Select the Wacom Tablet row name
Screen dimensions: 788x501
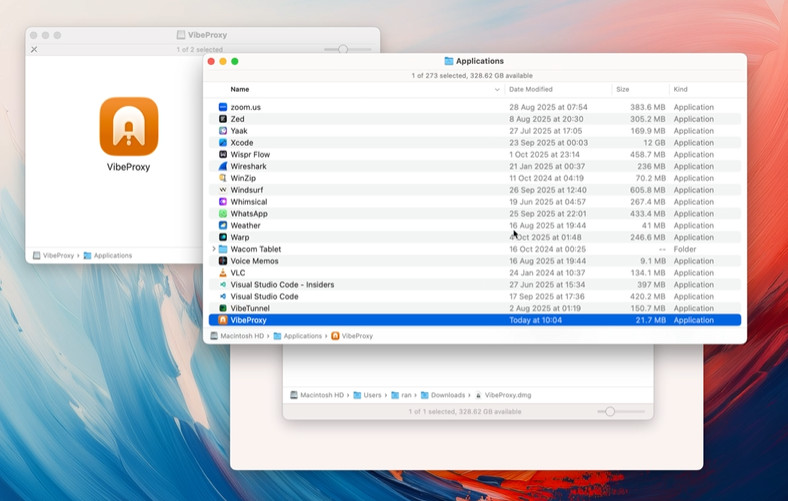click(256, 249)
